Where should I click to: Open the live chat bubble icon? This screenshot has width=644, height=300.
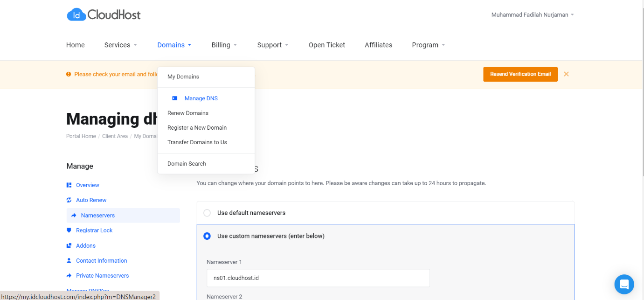point(624,284)
